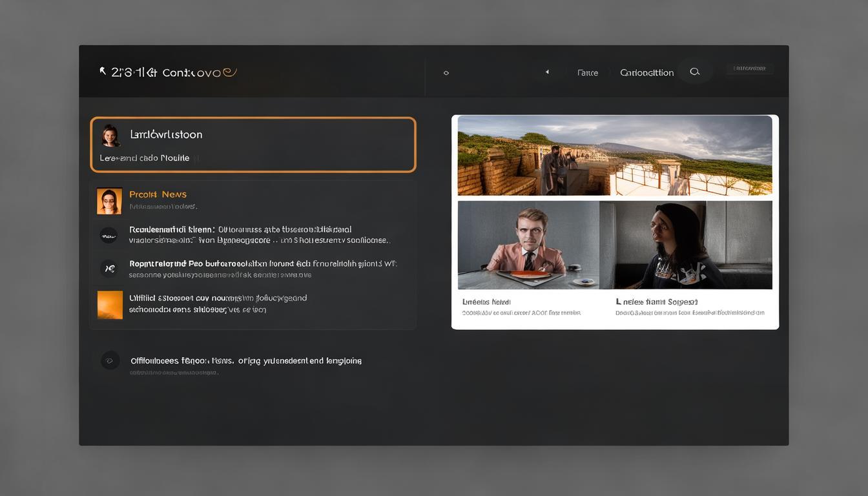
Task: Open the panoramic landscape photo at top
Action: [x=614, y=155]
